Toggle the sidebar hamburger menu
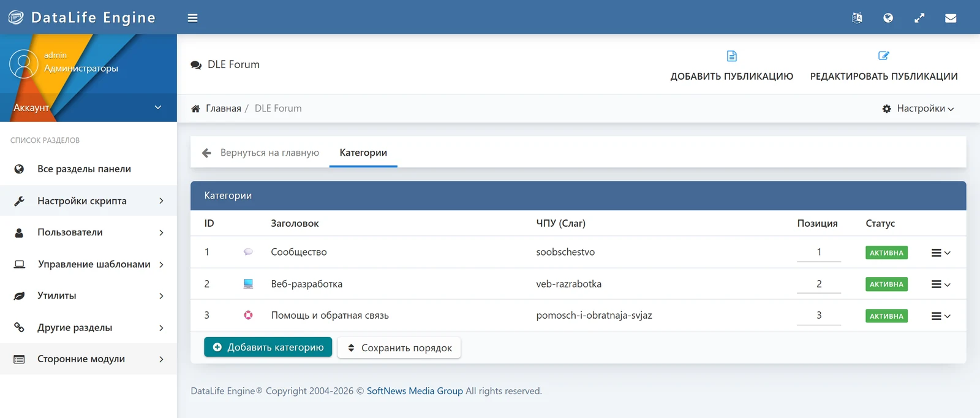Image resolution: width=980 pixels, height=418 pixels. [192, 18]
